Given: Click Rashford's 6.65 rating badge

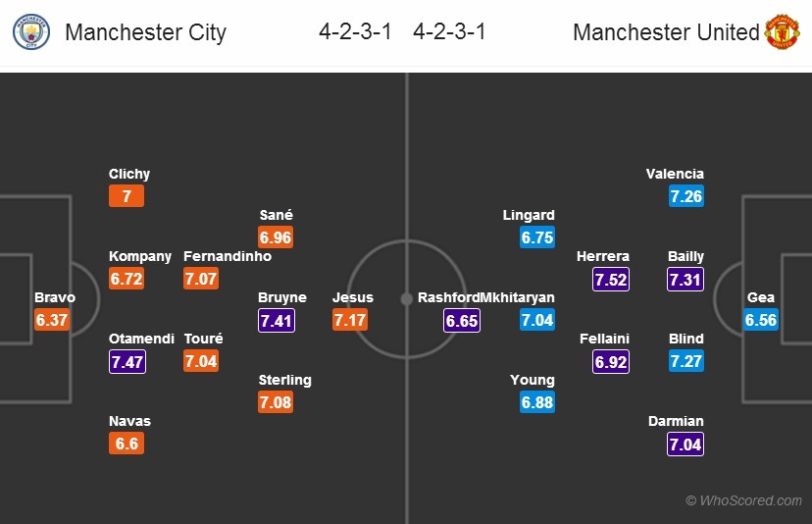Looking at the screenshot, I should coord(462,320).
